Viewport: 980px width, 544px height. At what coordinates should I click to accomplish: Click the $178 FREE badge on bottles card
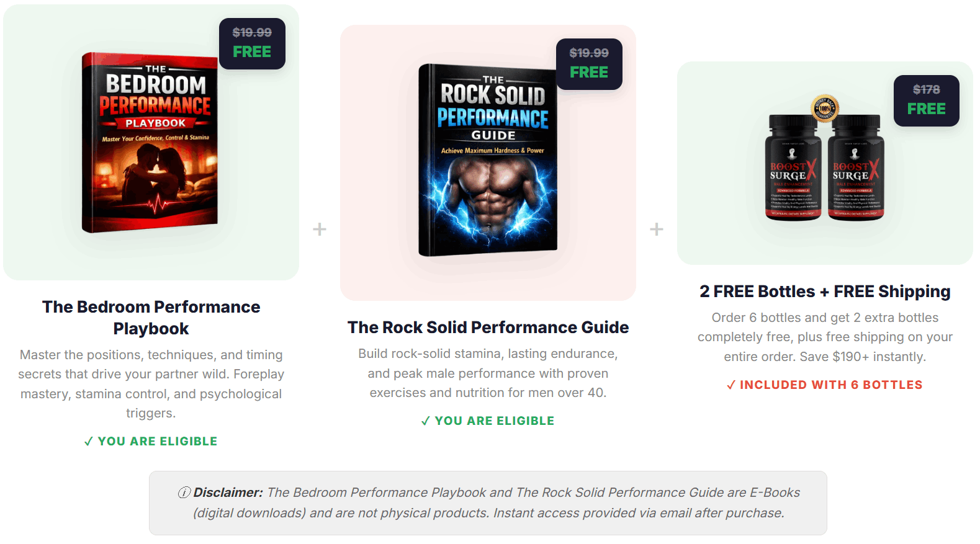(x=926, y=100)
